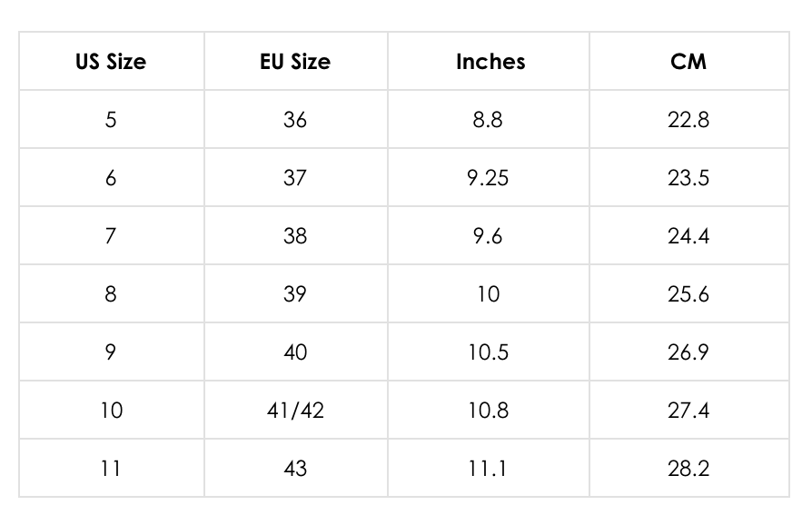Click the 8.8 inches cell
Viewport: 812px width, 525px height.
tap(488, 120)
